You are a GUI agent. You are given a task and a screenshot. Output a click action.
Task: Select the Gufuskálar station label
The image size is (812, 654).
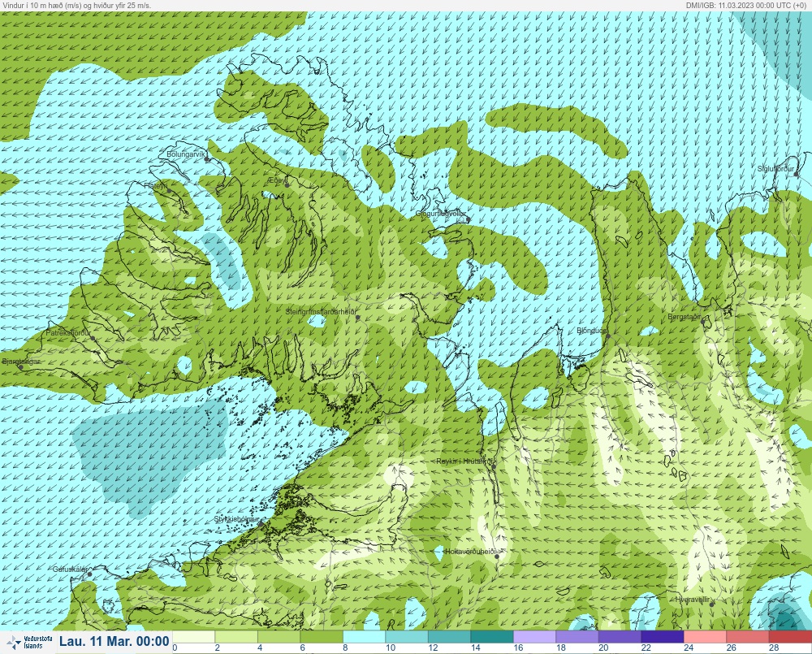70,569
